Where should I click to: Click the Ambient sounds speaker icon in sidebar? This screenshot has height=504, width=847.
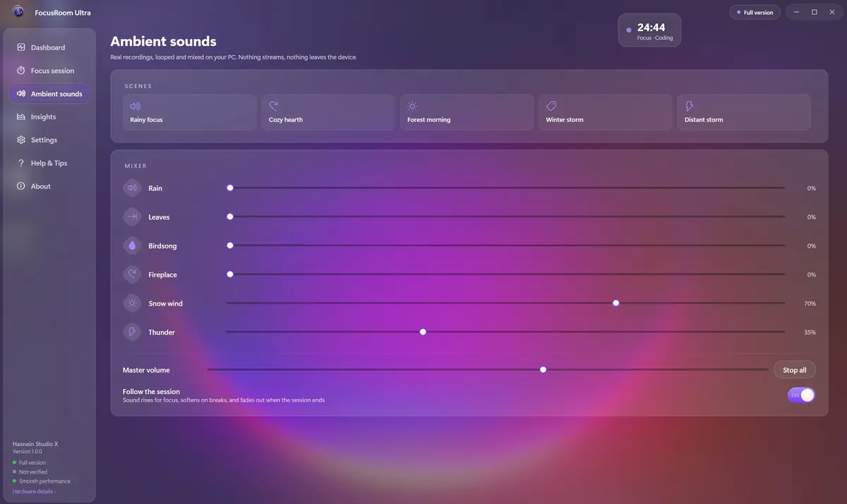(x=21, y=94)
